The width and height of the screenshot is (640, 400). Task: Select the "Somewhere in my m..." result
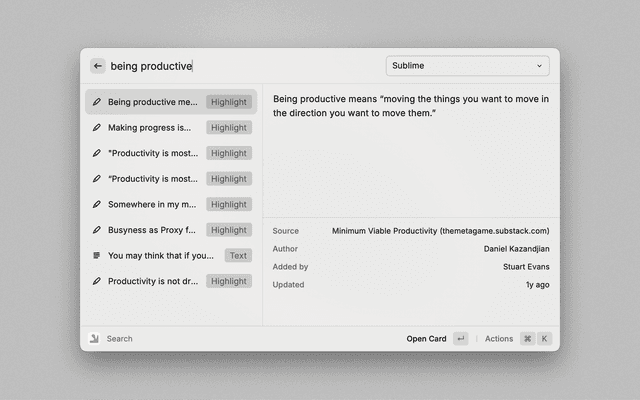(x=152, y=204)
